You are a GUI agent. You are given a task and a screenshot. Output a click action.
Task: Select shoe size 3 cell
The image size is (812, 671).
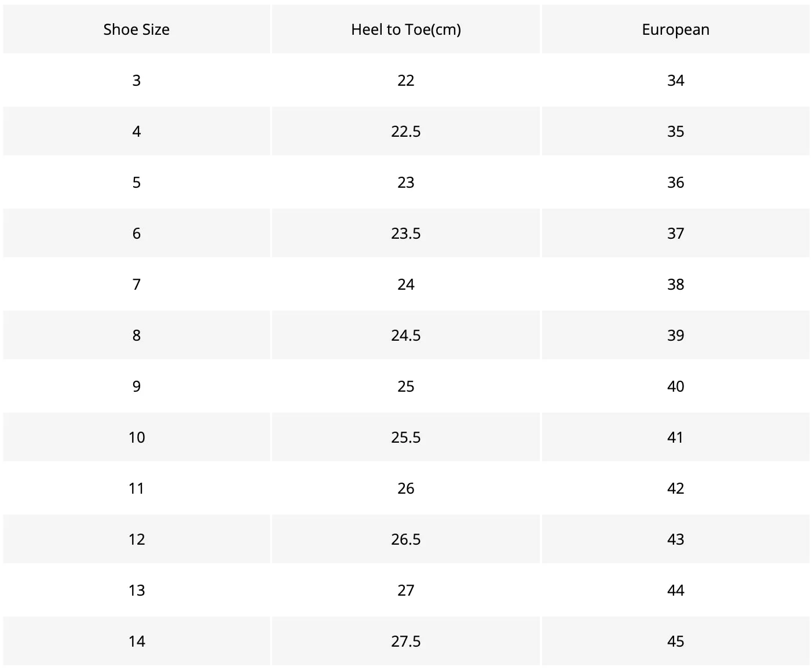pos(137,81)
